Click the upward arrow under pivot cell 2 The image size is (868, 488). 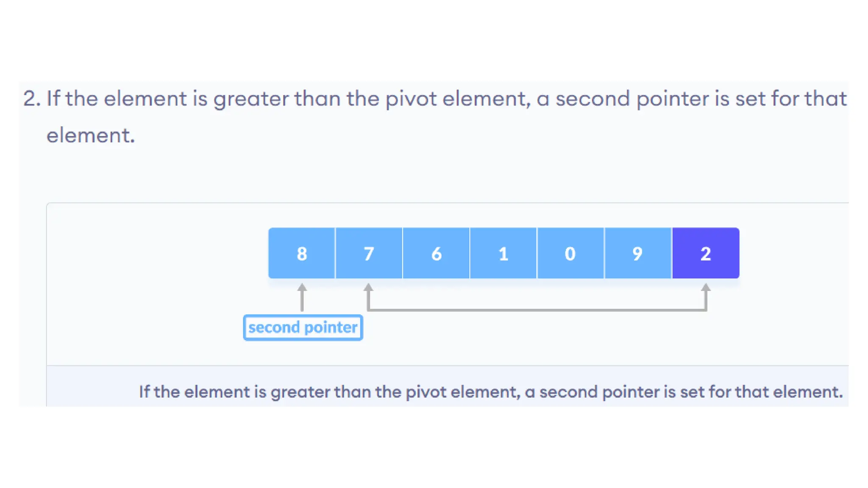tap(706, 297)
